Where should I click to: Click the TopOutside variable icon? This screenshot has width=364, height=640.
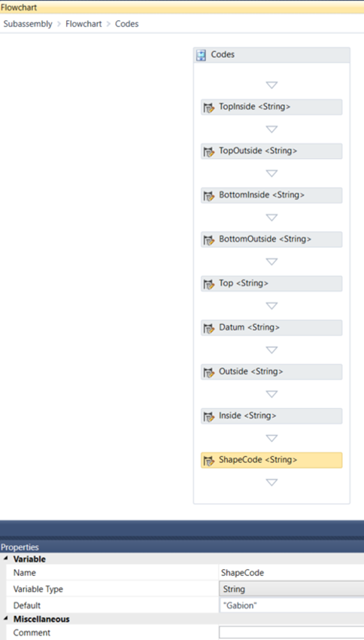(x=209, y=152)
